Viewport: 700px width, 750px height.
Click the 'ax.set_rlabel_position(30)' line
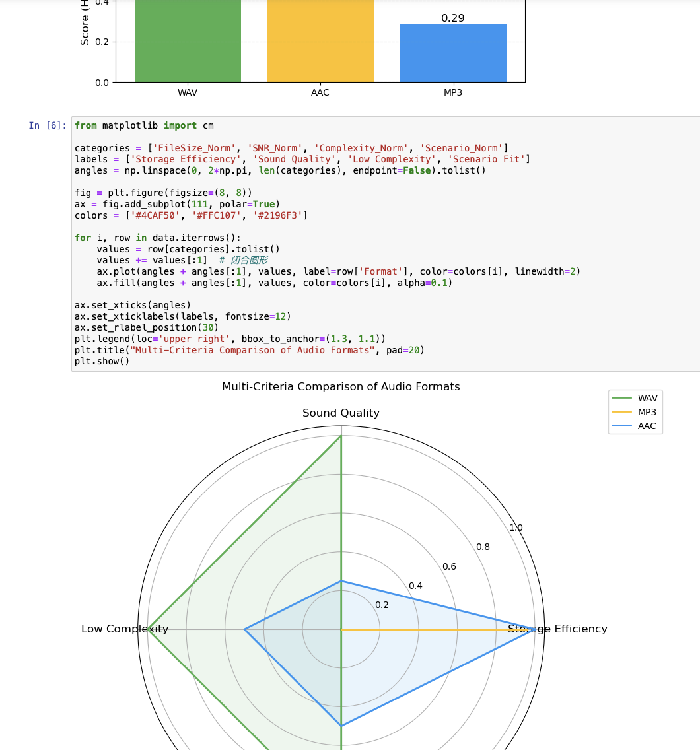(147, 327)
